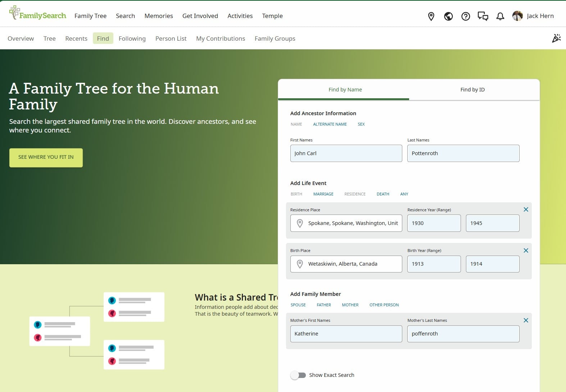Viewport: 566px width, 392px height.
Task: Select the Find tab
Action: pos(103,39)
